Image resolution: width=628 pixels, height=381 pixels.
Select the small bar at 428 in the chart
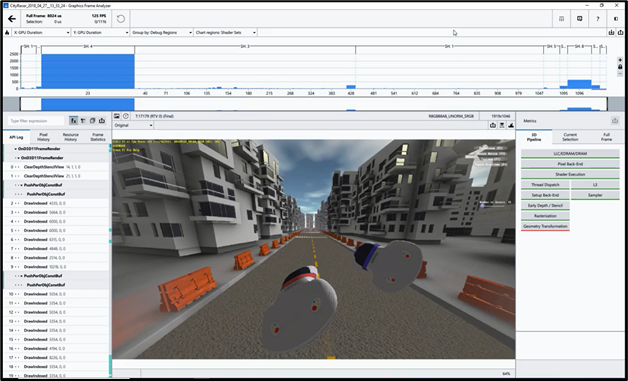(351, 87)
